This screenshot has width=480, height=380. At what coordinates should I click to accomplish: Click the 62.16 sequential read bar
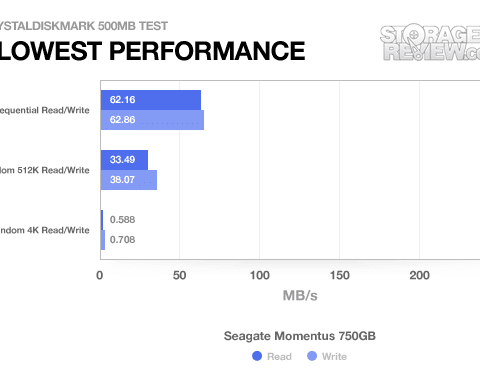point(151,100)
